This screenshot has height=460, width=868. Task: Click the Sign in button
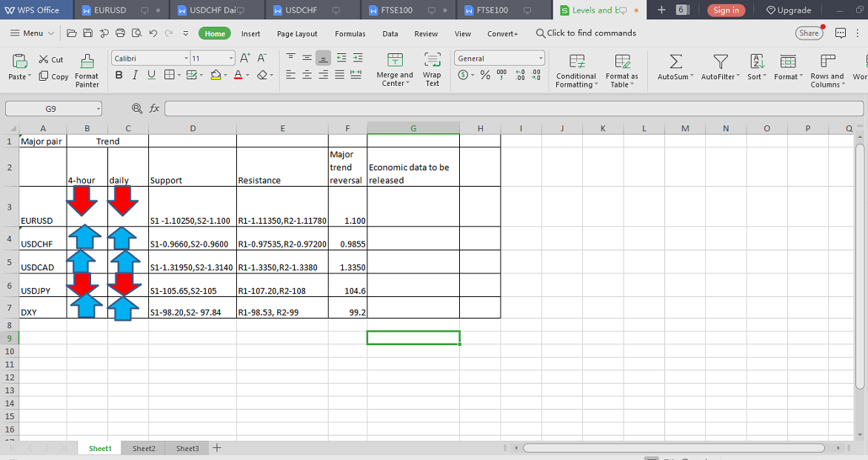tap(726, 10)
